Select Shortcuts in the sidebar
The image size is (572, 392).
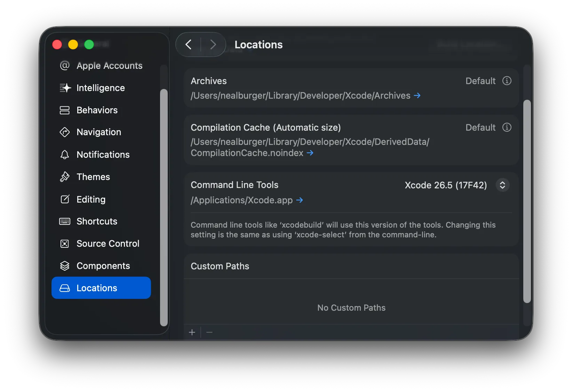101,221
